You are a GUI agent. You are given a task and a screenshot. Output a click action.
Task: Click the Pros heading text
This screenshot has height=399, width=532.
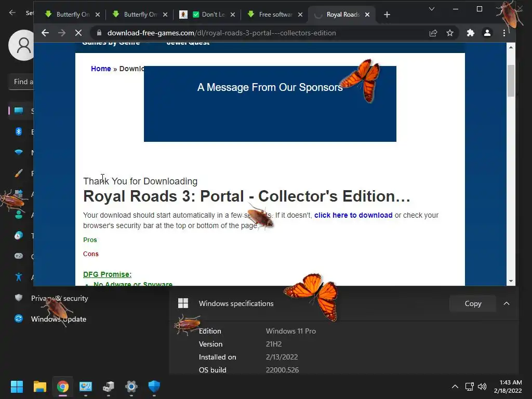(x=90, y=240)
